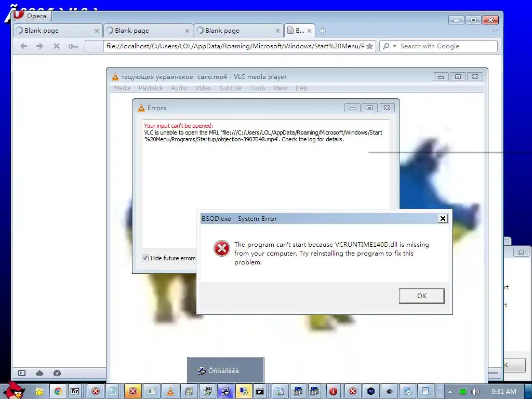This screenshot has height=399, width=532.
Task: Select the Óñòàíîâêà taskbar preview thumbnail
Action: [225, 370]
